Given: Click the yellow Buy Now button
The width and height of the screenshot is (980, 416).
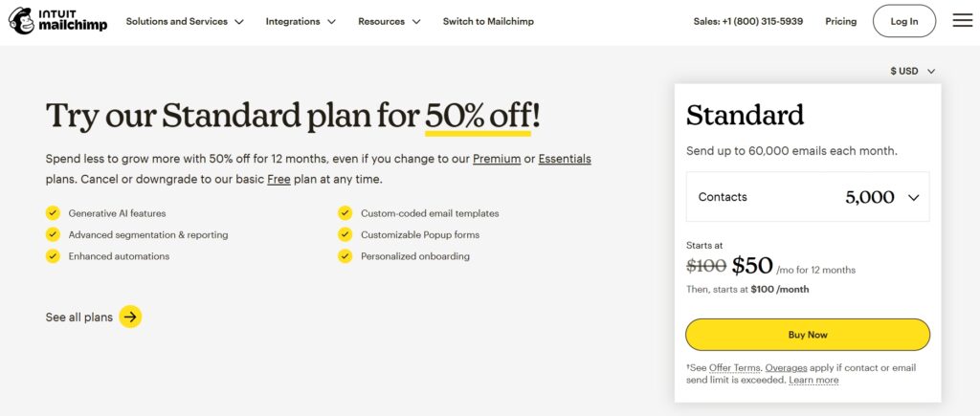Looking at the screenshot, I should [808, 335].
